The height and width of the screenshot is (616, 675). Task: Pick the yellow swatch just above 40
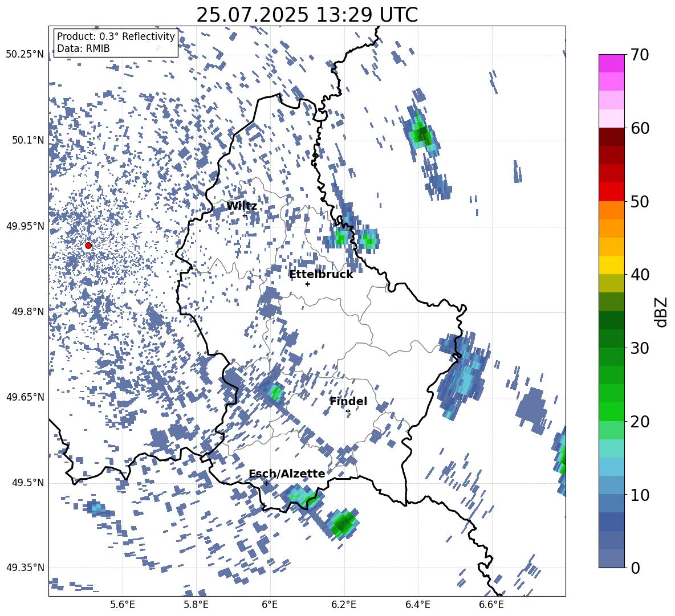[611, 266]
